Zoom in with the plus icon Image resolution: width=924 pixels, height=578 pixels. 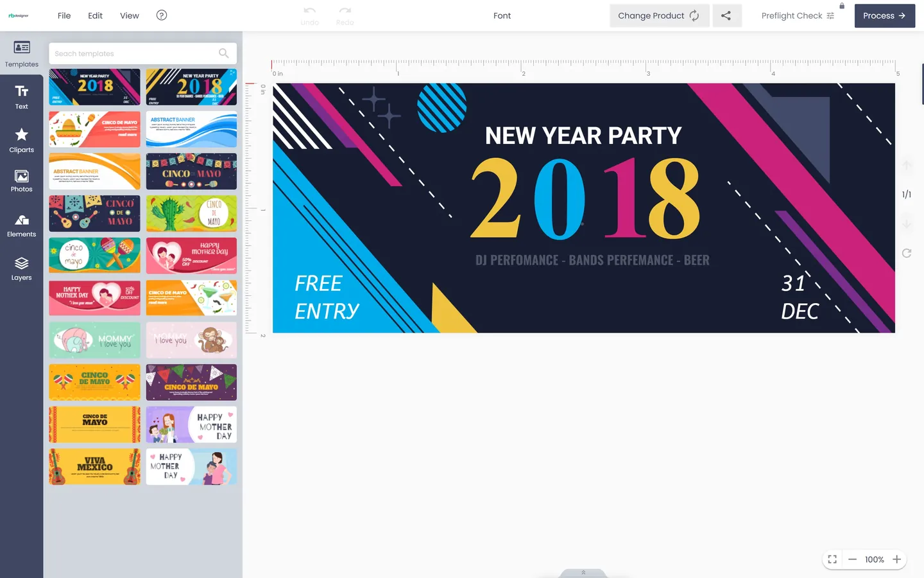pyautogui.click(x=896, y=559)
